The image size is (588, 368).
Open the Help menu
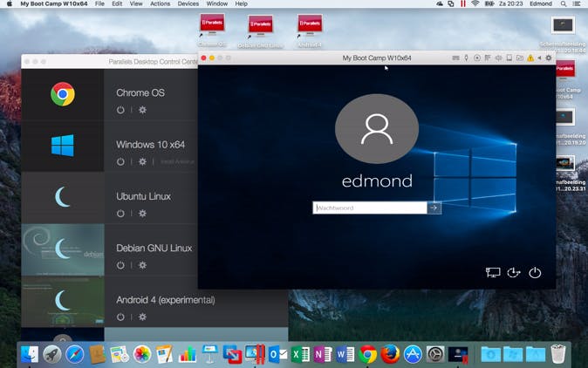(x=241, y=3)
